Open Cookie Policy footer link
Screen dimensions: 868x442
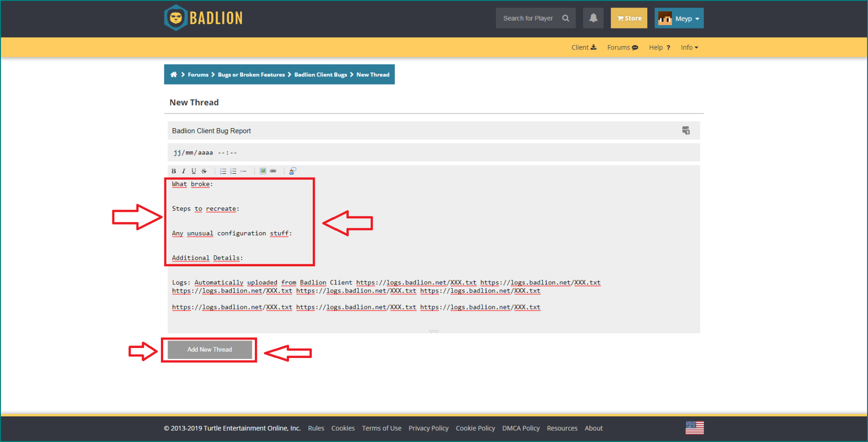point(476,428)
